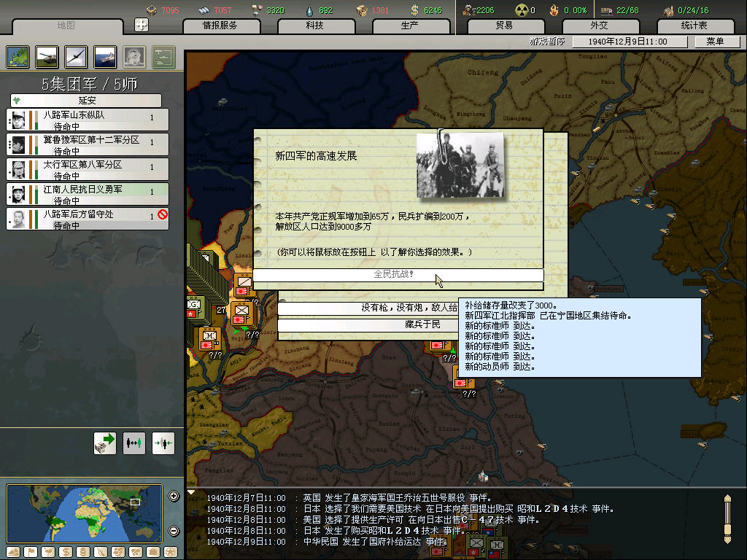Select the land units tank icon
The width and height of the screenshot is (747, 560).
pos(47,56)
